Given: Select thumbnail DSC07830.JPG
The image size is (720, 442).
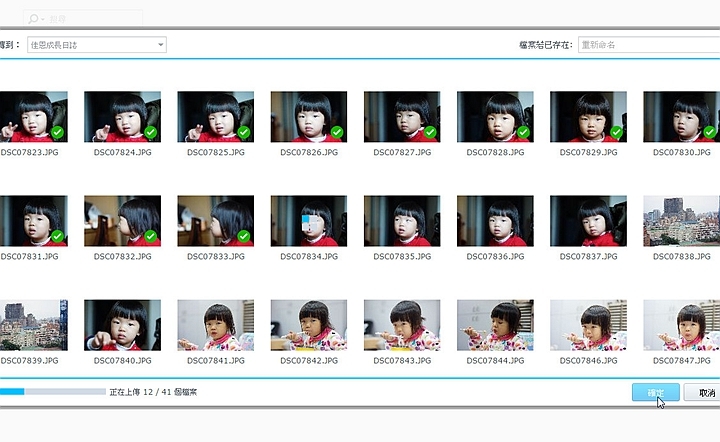Looking at the screenshot, I should pyautogui.click(x=682, y=117).
